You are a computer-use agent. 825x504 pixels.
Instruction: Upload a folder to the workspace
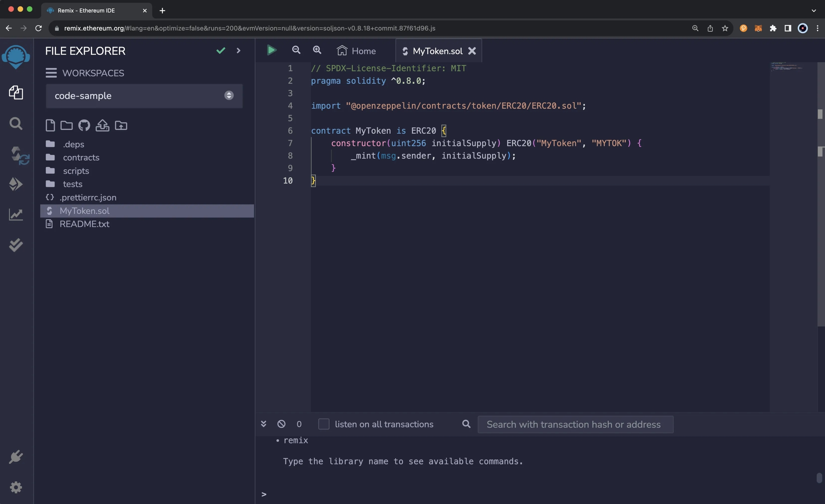click(121, 125)
